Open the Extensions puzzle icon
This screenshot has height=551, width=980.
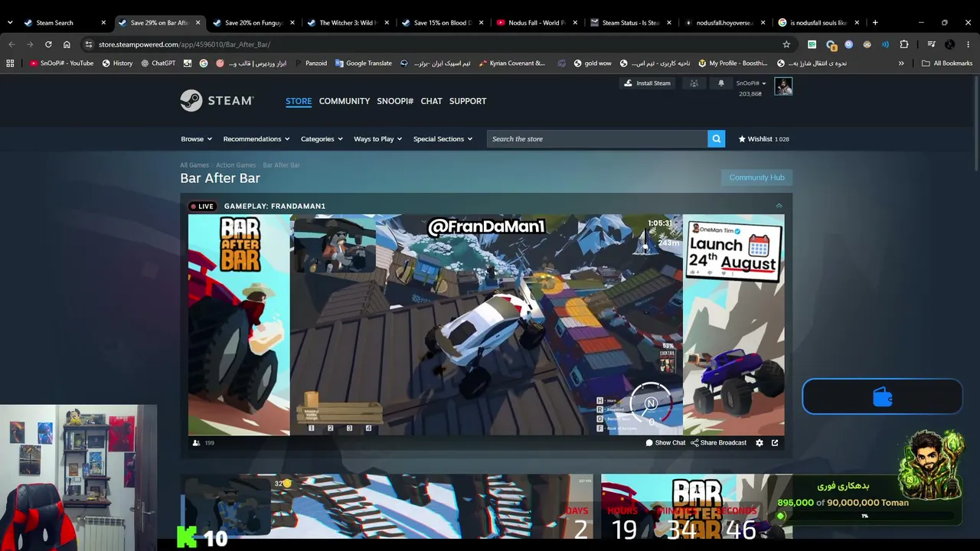904,44
